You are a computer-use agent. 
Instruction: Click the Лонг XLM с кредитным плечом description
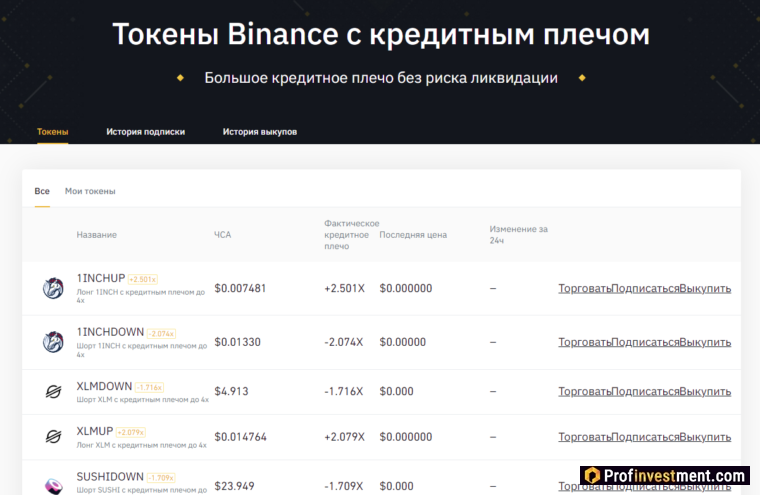pyautogui.click(x=141, y=445)
